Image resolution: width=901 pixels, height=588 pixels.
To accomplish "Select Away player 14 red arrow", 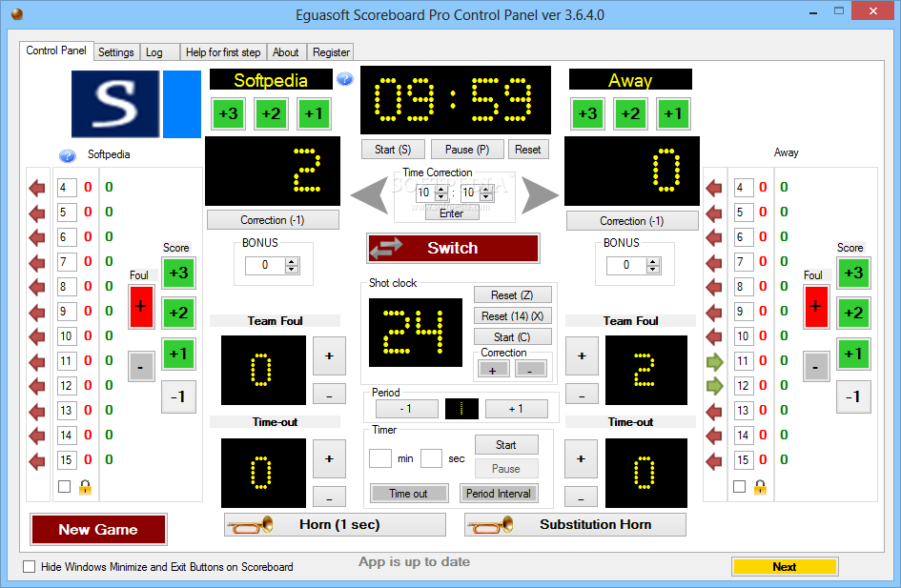I will 714,436.
